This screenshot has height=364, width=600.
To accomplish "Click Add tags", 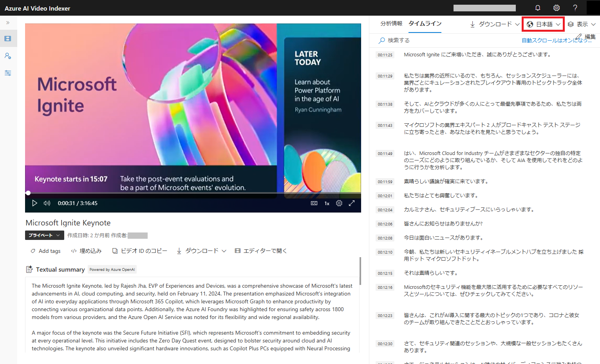I will [45, 251].
